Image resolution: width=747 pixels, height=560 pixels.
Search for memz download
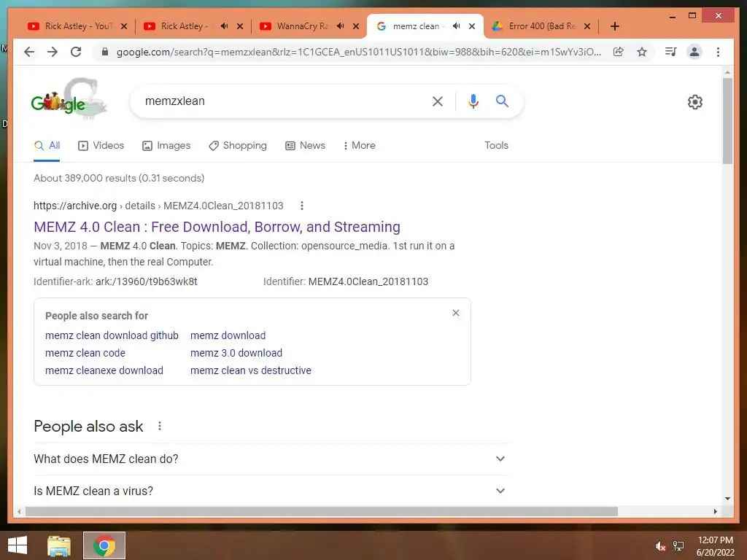point(228,335)
